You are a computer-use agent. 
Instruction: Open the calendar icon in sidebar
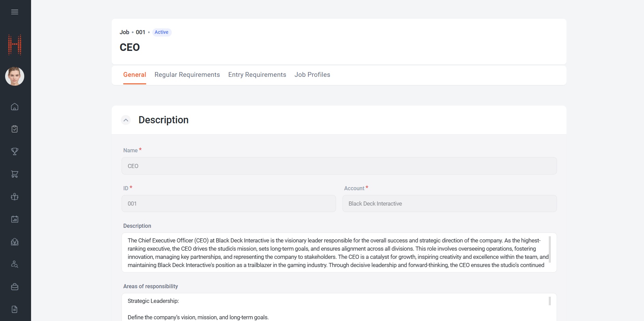coord(15,219)
